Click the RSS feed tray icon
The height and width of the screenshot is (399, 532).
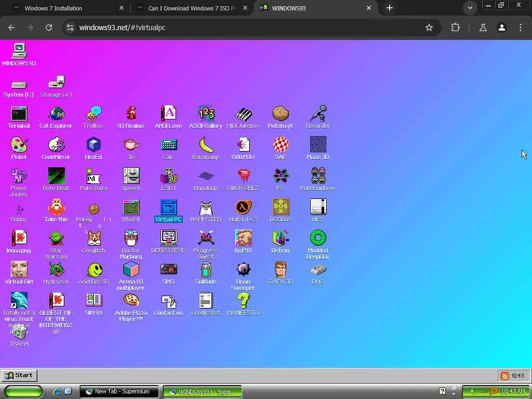[504, 376]
